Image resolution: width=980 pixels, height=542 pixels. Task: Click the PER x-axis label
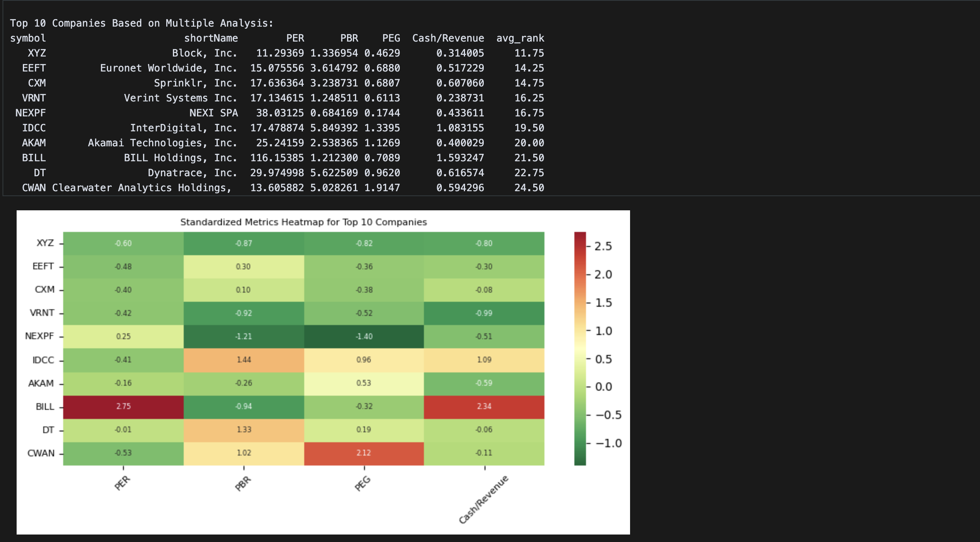tap(122, 483)
